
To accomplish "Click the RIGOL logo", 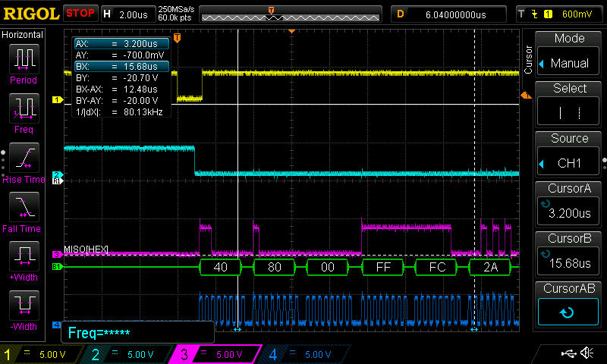I will click(x=31, y=14).
